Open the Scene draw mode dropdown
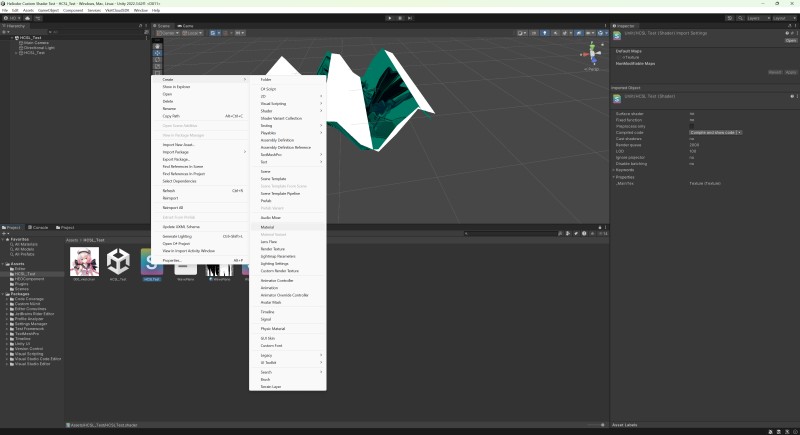Screen dimensions: 800x435 pos(521,33)
